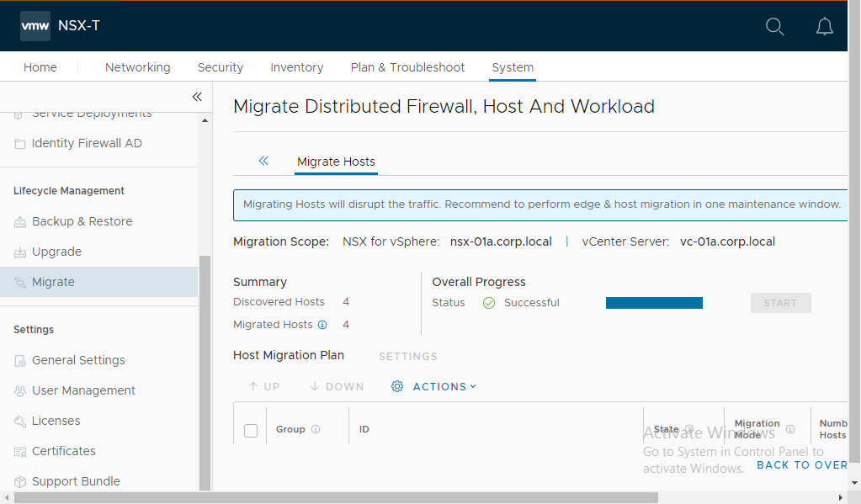Click the Support Bundle icon

point(19,482)
